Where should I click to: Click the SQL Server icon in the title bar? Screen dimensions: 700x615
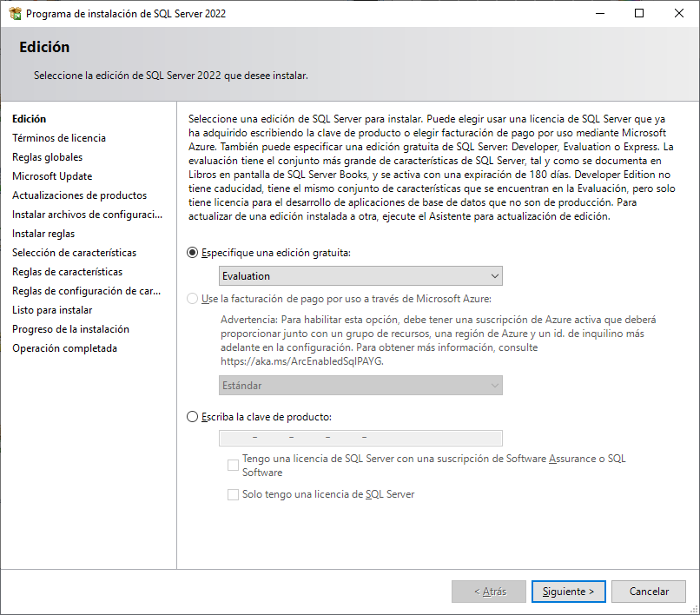click(x=14, y=13)
